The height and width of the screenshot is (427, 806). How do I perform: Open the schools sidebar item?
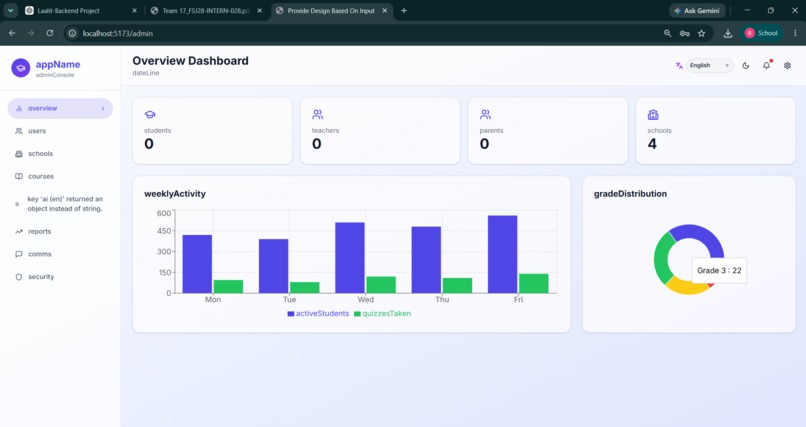(60, 154)
